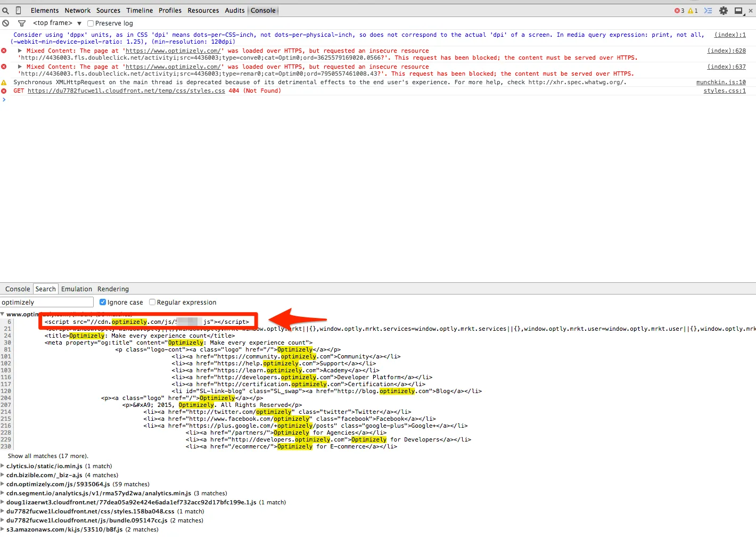Open the cloudfront styles.css 404 URL

[126, 91]
